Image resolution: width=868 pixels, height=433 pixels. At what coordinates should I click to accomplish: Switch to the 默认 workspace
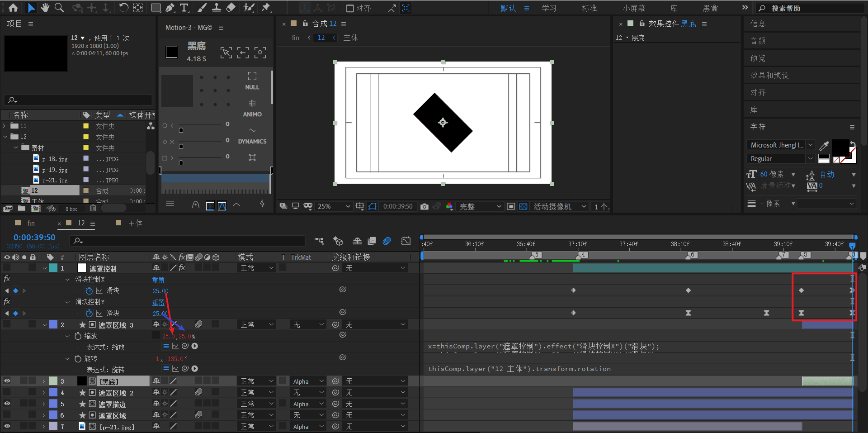pos(508,8)
